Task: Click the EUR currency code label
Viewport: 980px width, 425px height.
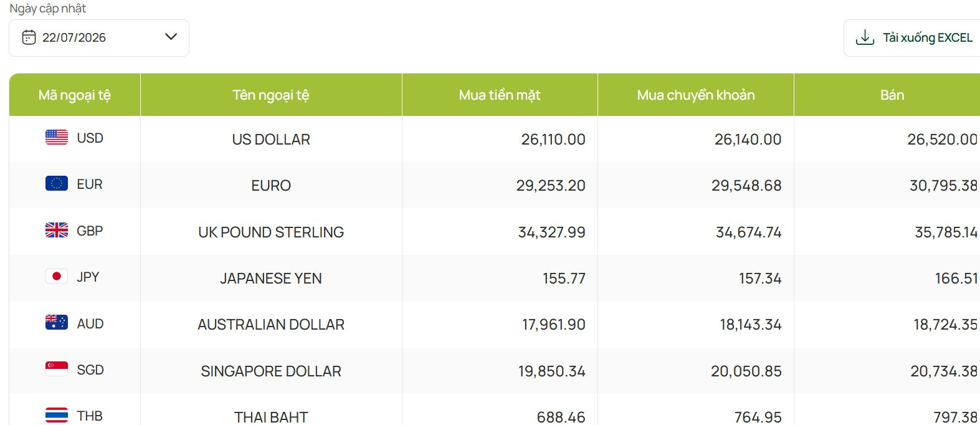Action: pos(90,184)
